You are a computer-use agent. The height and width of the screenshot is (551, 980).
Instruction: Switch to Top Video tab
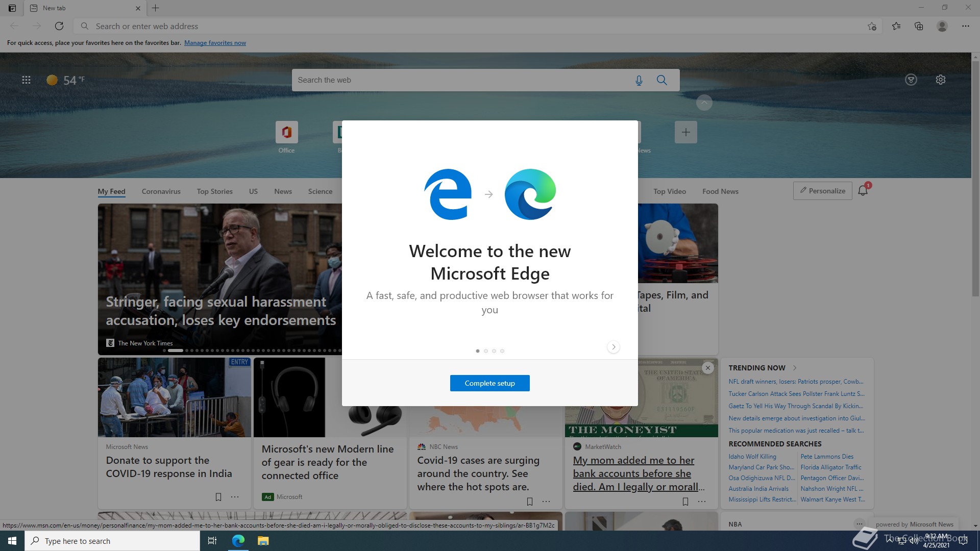[670, 191]
